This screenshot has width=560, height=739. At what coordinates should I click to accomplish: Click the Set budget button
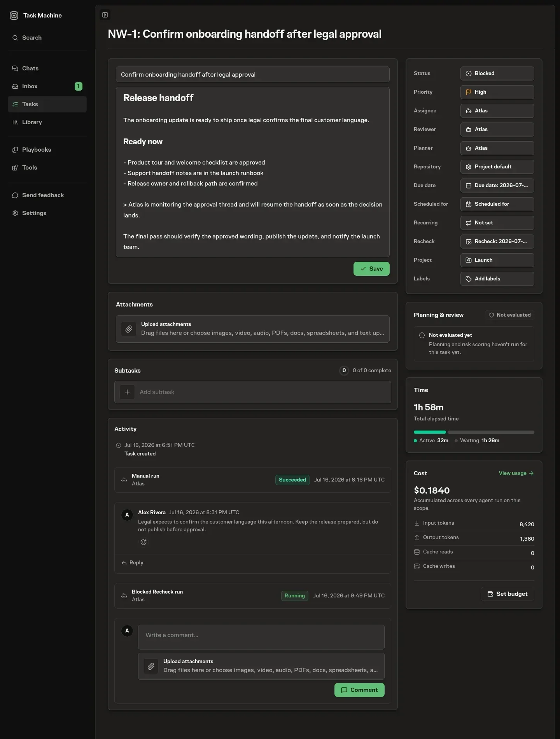[x=508, y=594]
